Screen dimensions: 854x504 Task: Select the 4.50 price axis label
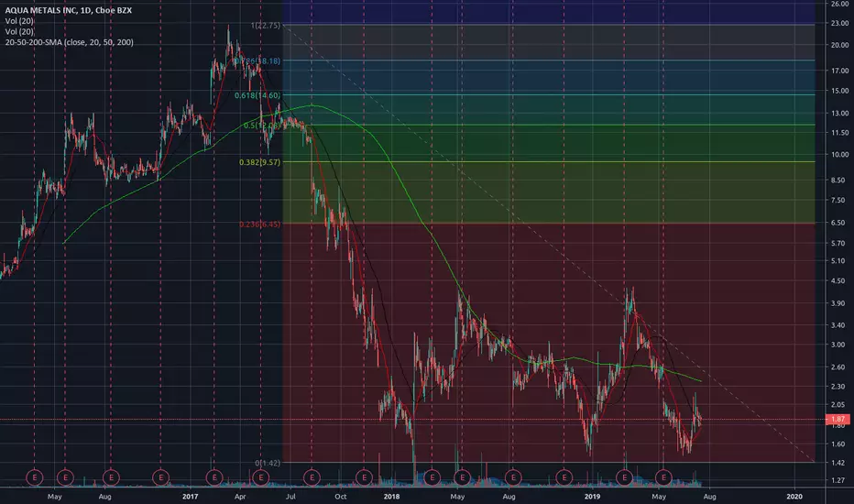click(x=838, y=281)
